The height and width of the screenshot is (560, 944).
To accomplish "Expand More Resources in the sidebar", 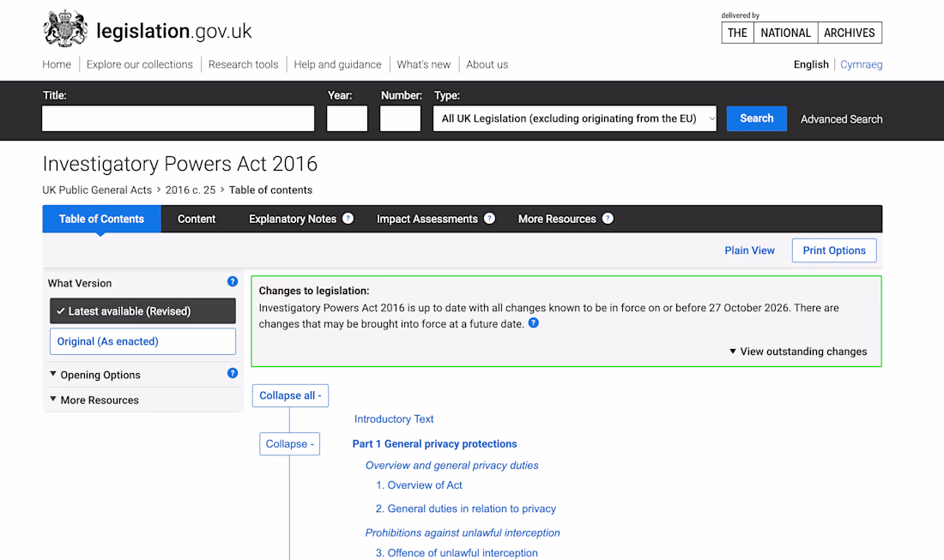I will (x=94, y=400).
